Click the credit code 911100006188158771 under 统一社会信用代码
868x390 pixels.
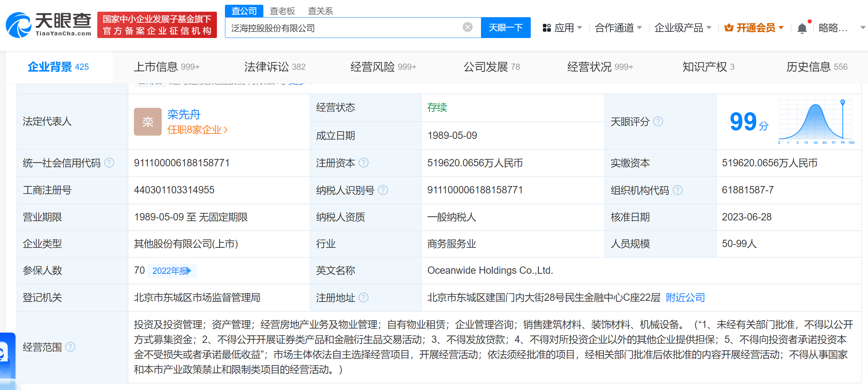click(x=181, y=163)
